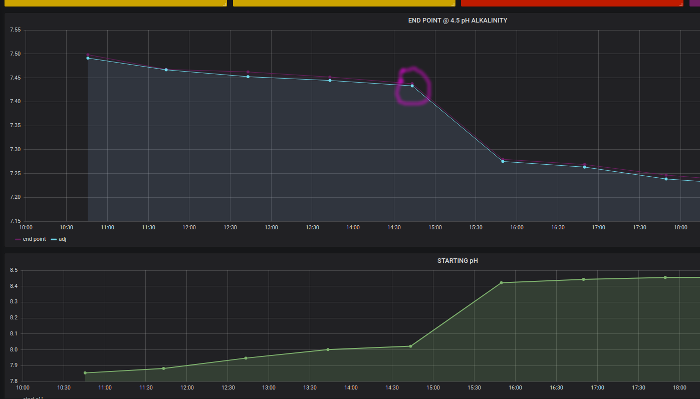Toggle the 'end point' series in the legend

click(34, 239)
